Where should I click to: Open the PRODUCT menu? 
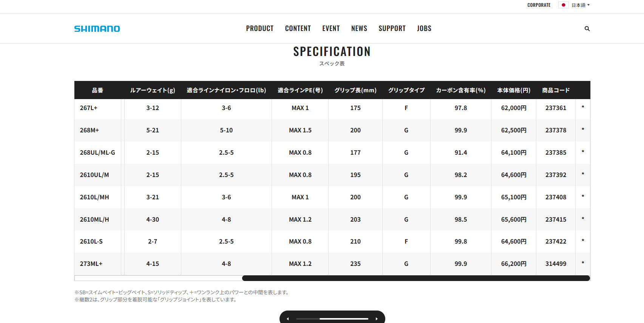pos(260,28)
